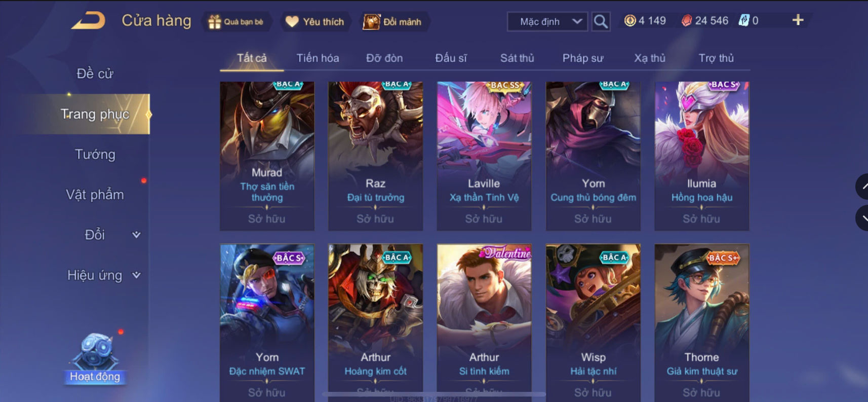Tap the blue voucher ticket icon
This screenshot has width=868, height=402.
coord(743,21)
